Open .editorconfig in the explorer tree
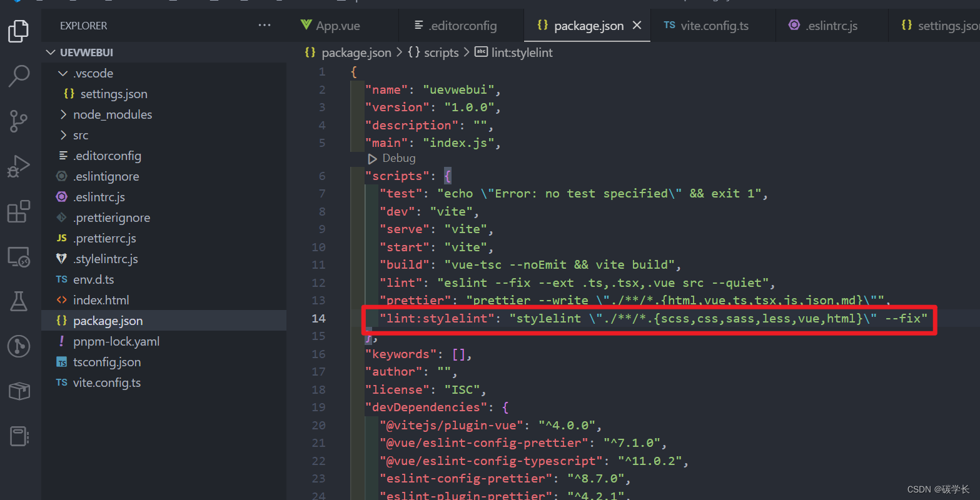 (x=164, y=156)
